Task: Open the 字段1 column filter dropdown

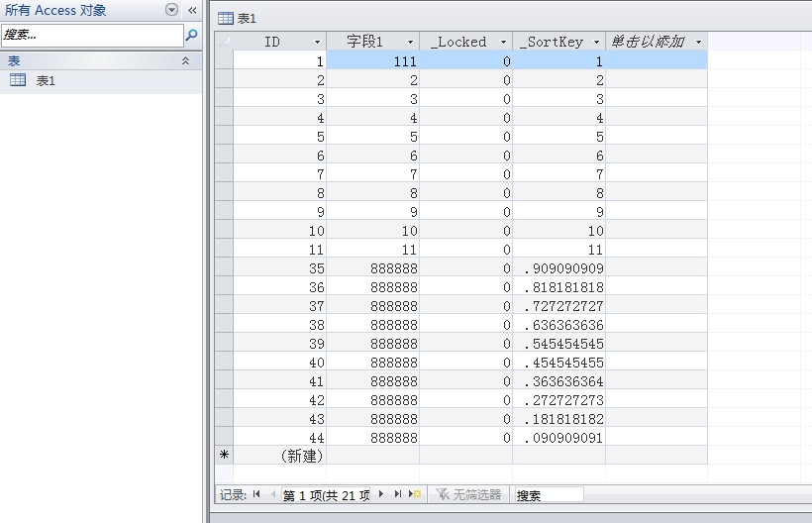Action: point(410,42)
